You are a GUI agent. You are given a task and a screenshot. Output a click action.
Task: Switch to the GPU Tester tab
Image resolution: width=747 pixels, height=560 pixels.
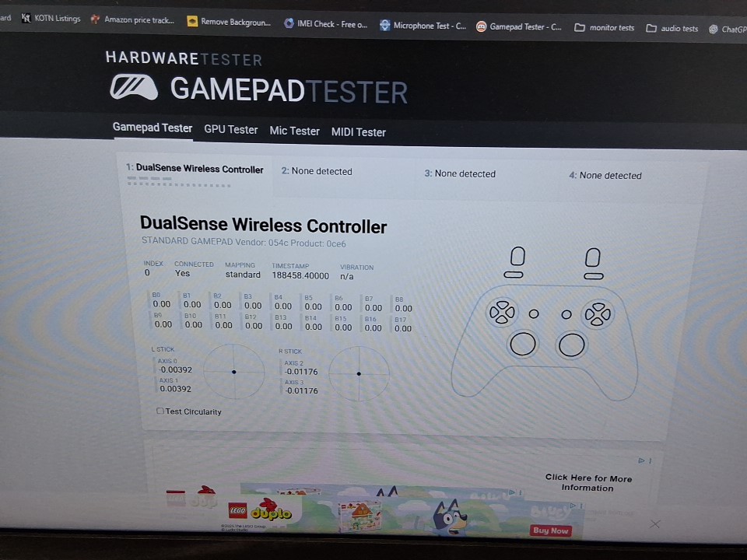pos(230,129)
